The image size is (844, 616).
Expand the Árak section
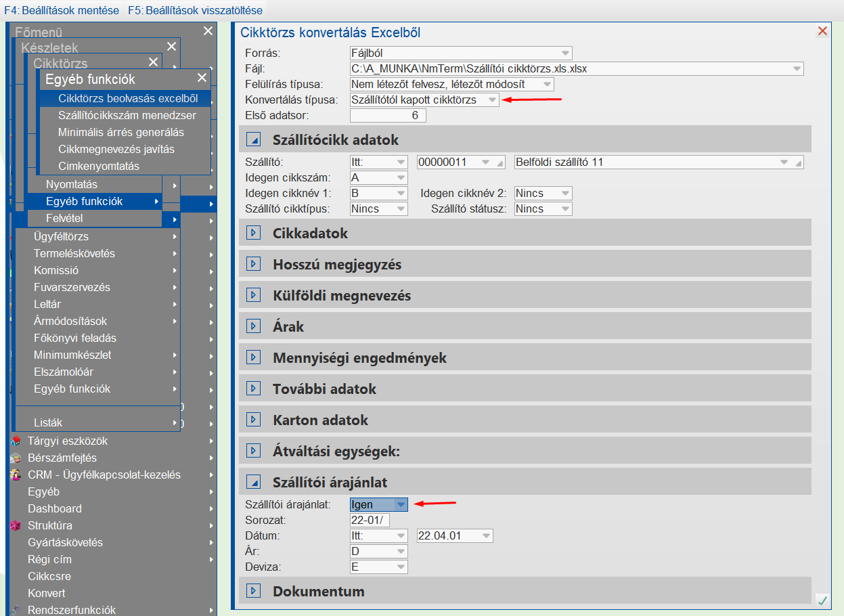[253, 326]
